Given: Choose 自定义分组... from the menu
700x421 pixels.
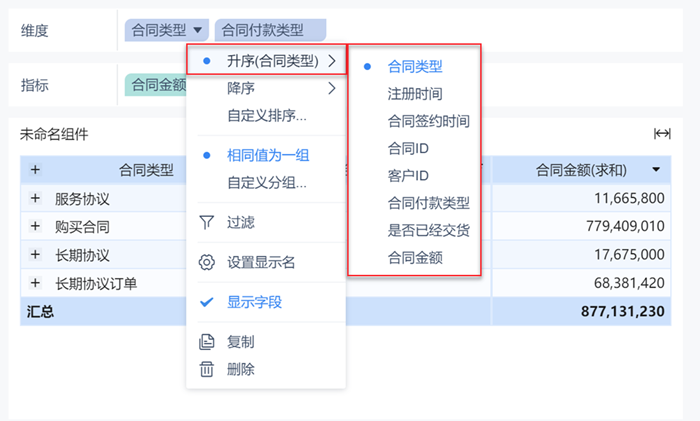Looking at the screenshot, I should pyautogui.click(x=266, y=183).
